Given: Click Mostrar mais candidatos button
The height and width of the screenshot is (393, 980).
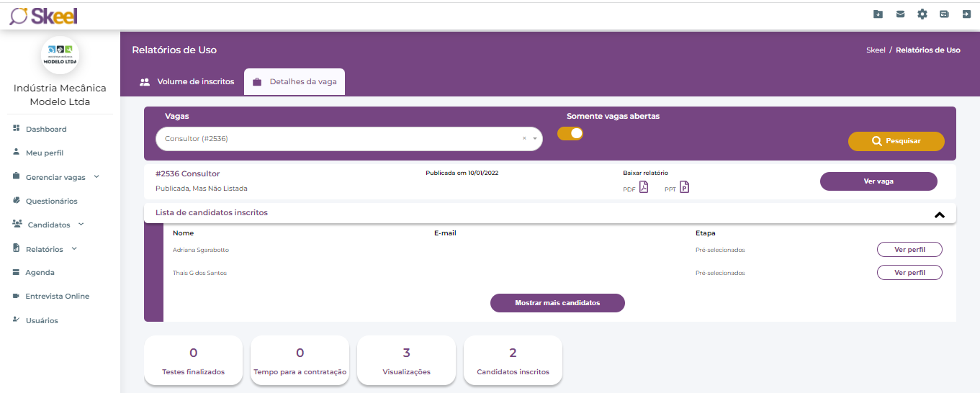Looking at the screenshot, I should [557, 303].
